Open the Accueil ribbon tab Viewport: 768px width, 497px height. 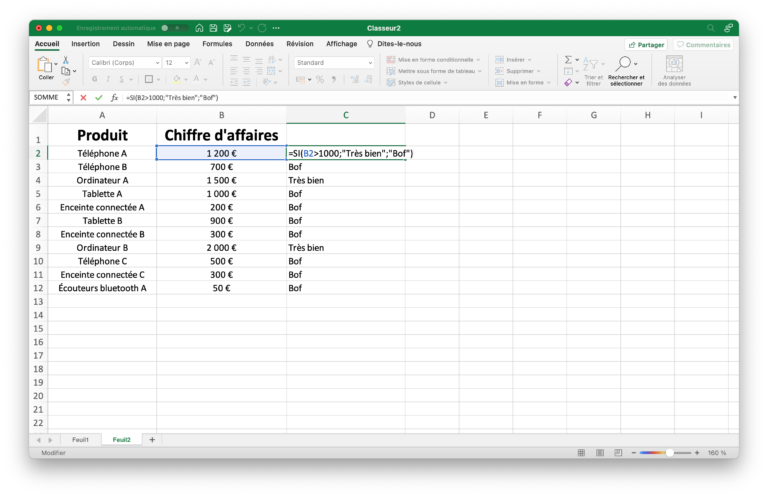pyautogui.click(x=47, y=44)
